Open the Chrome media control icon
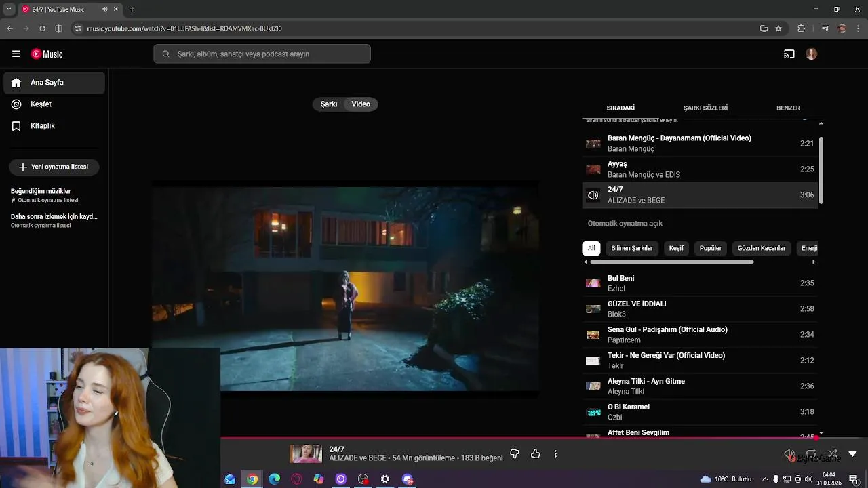 (x=825, y=28)
